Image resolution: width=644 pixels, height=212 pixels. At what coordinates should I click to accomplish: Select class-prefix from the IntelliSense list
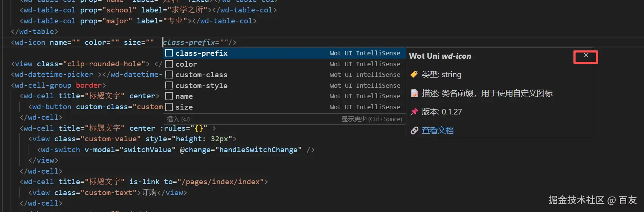(x=201, y=53)
